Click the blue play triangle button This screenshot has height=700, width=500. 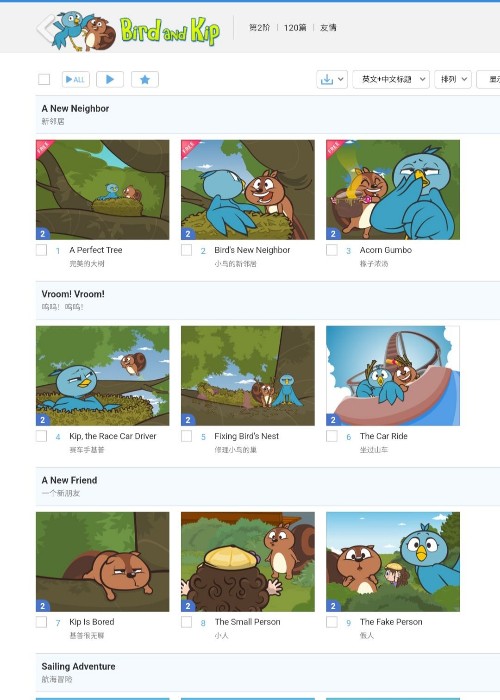point(110,79)
